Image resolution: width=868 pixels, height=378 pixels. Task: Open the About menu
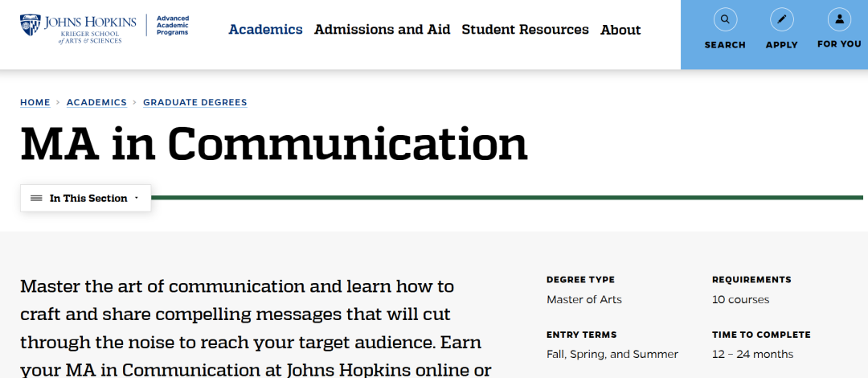click(620, 30)
